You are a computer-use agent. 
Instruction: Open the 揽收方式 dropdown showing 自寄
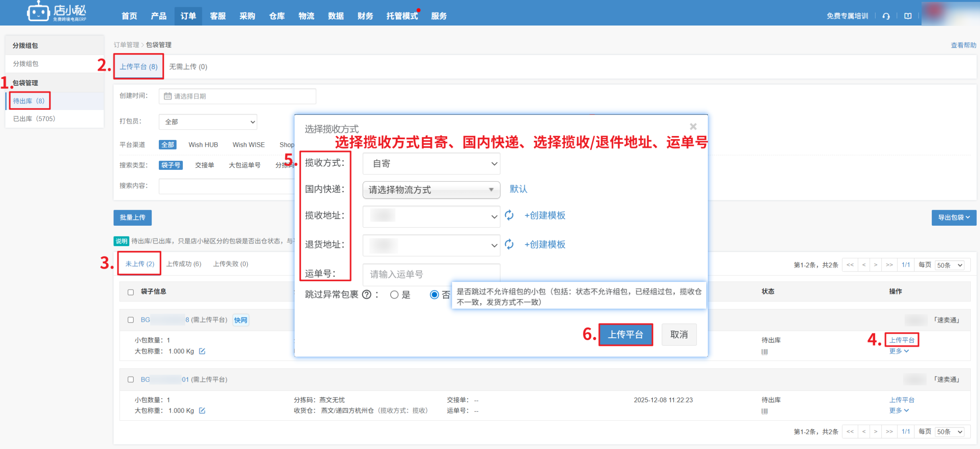click(x=431, y=163)
